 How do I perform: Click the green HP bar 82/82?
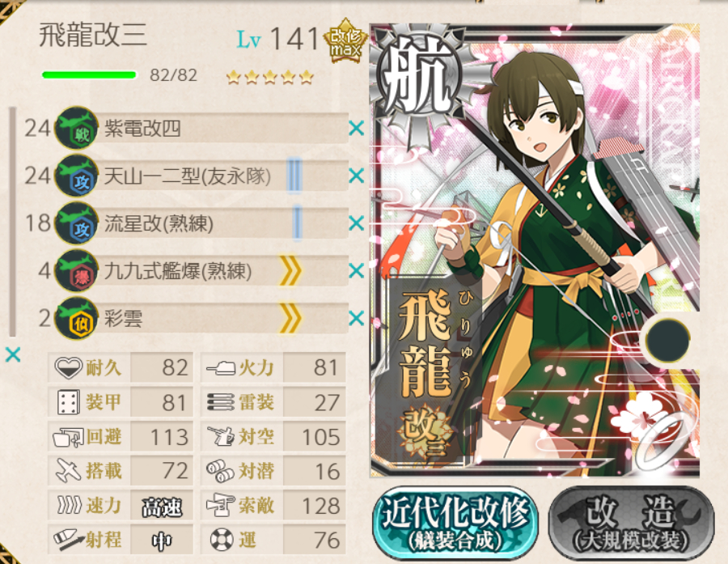tap(89, 74)
